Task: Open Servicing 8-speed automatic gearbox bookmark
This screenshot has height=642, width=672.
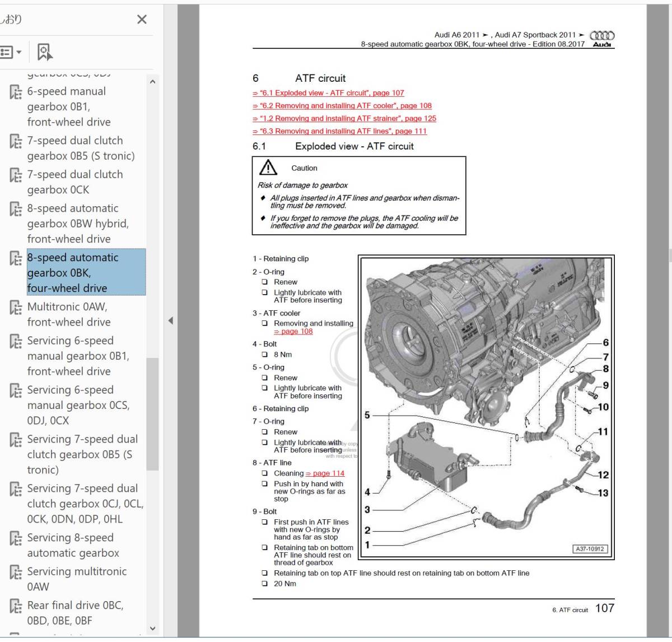Action: click(x=73, y=545)
